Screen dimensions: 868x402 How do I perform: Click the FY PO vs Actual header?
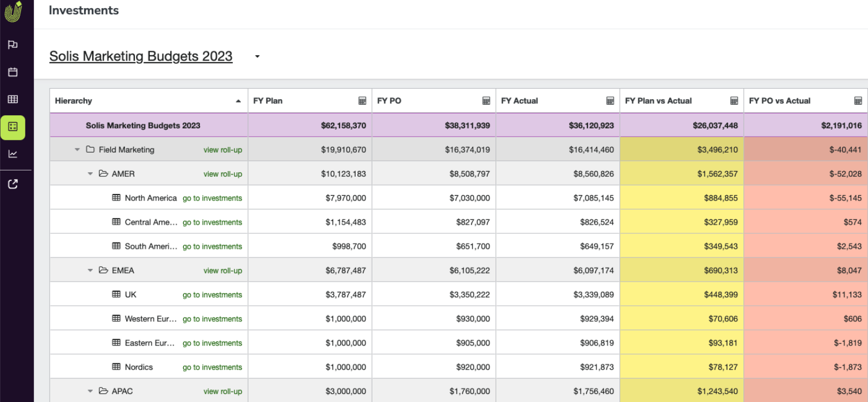pyautogui.click(x=806, y=101)
